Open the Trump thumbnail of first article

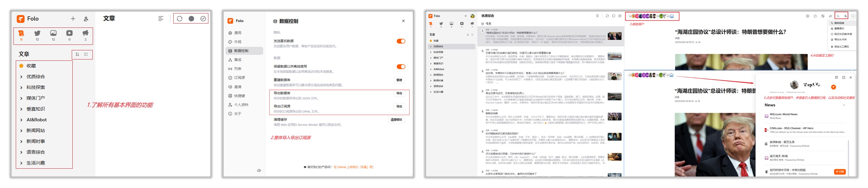pos(614,36)
